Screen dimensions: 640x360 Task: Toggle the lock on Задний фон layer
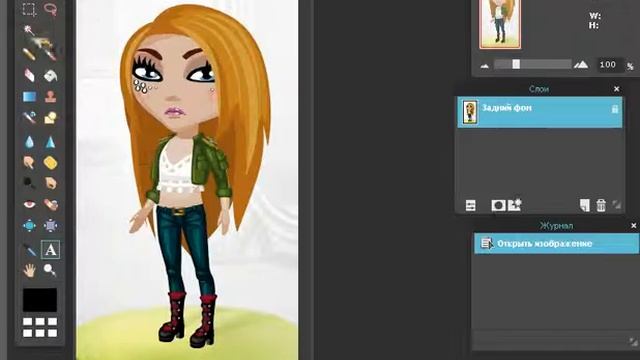[x=615, y=109]
